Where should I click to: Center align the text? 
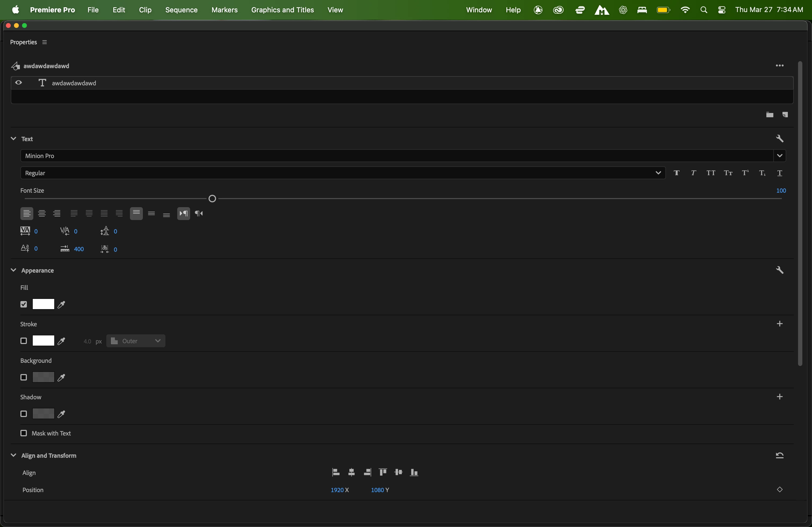pyautogui.click(x=42, y=214)
